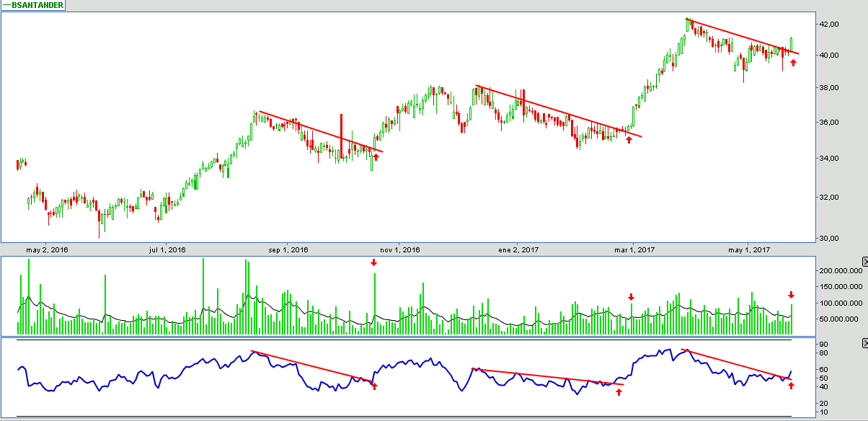Click the jul 1, 2016 date label
The image size is (868, 421).
167,250
